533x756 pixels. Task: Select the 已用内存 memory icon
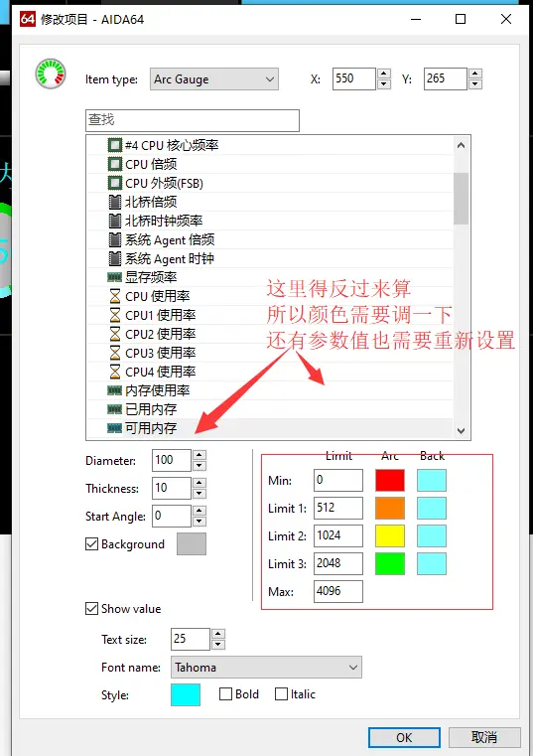(115, 409)
